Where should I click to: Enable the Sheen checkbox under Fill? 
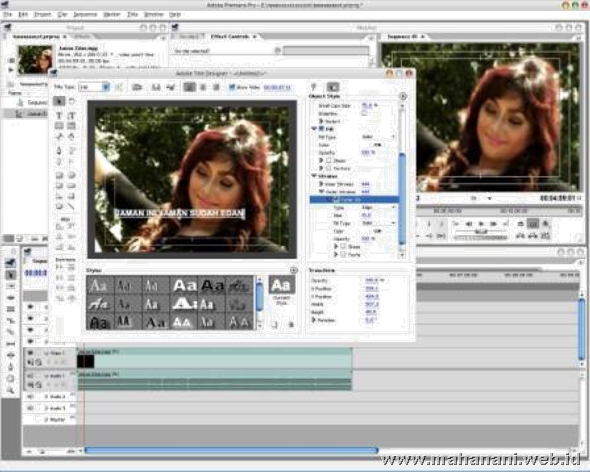(329, 161)
